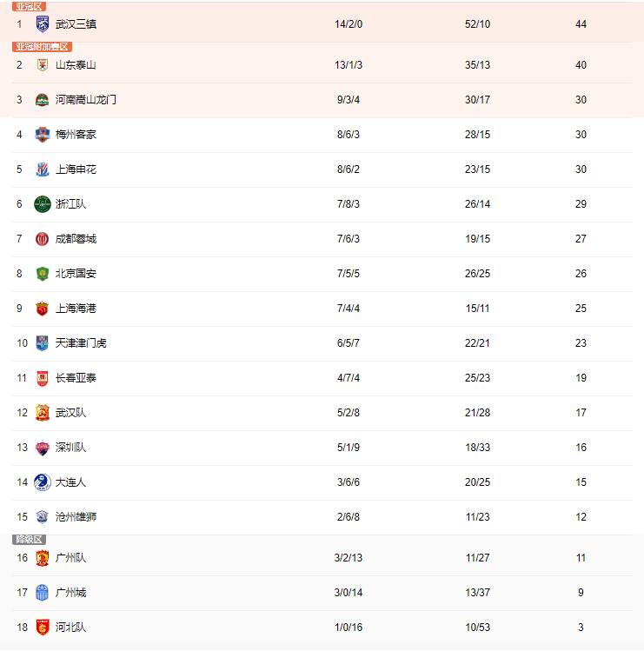Click the 降级区 relegation zone label
The image size is (644, 651).
29,540
